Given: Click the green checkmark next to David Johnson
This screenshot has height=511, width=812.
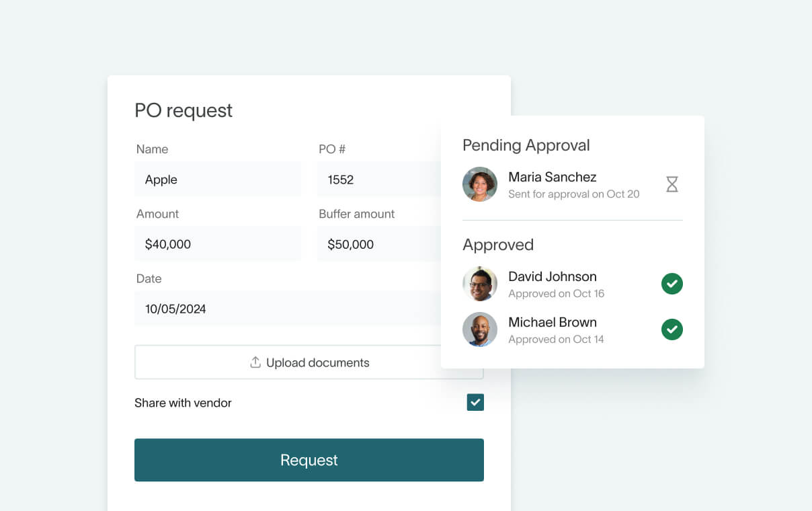Looking at the screenshot, I should [672, 284].
